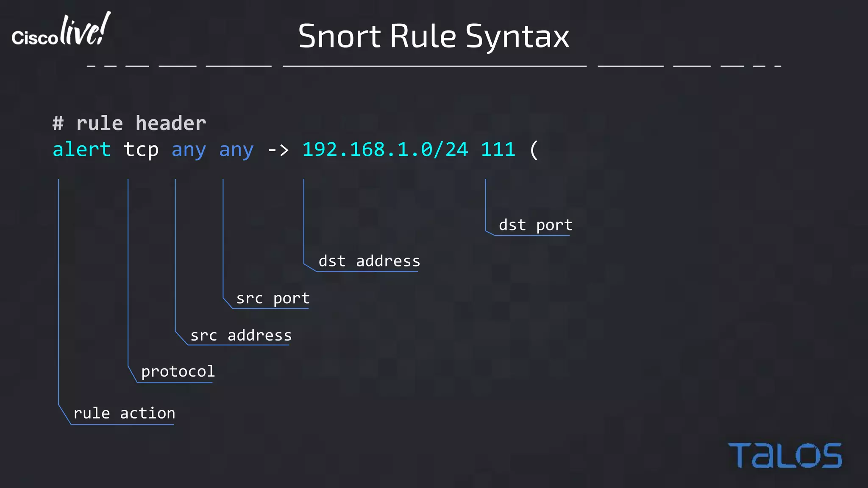868x488 pixels.
Task: Click the 'src address' label
Action: [241, 335]
